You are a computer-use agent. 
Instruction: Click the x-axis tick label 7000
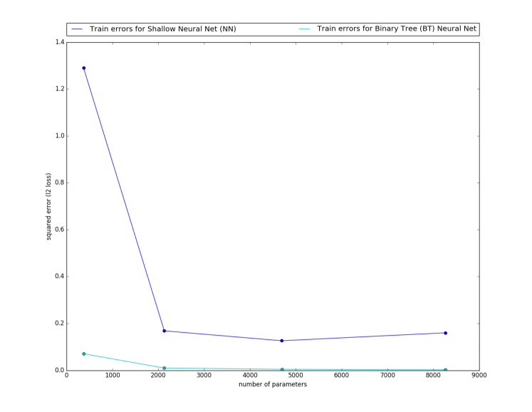point(387,376)
